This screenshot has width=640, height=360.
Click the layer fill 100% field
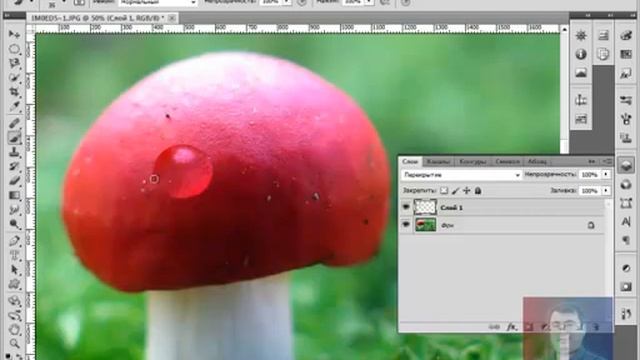590,191
